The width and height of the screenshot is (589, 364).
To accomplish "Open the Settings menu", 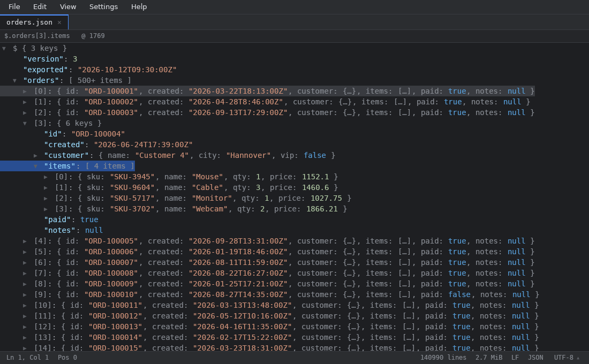I will (x=104, y=7).
